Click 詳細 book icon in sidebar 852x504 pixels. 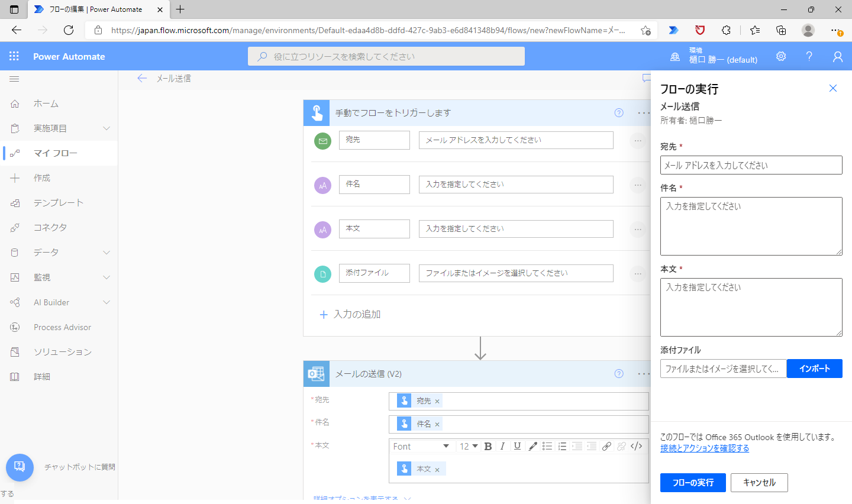(15, 377)
